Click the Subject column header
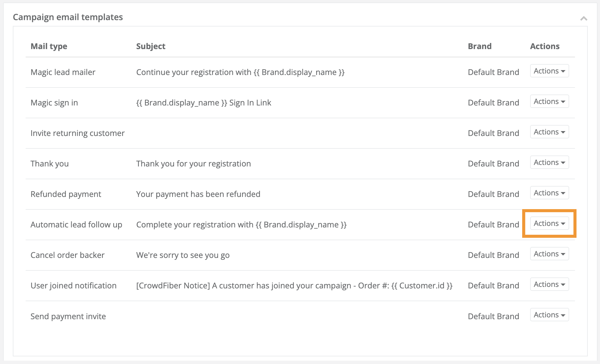Viewport: 600px width, 364px height. 150,46
